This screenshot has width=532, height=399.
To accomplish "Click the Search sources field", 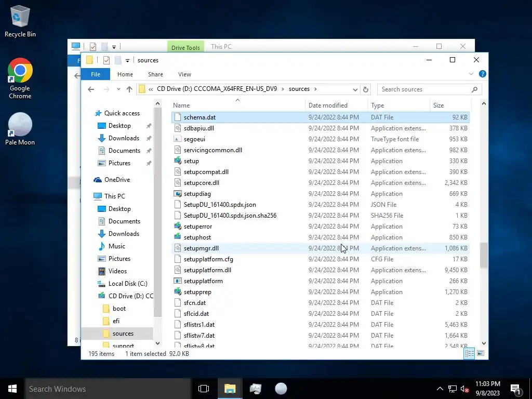I will click(x=429, y=89).
